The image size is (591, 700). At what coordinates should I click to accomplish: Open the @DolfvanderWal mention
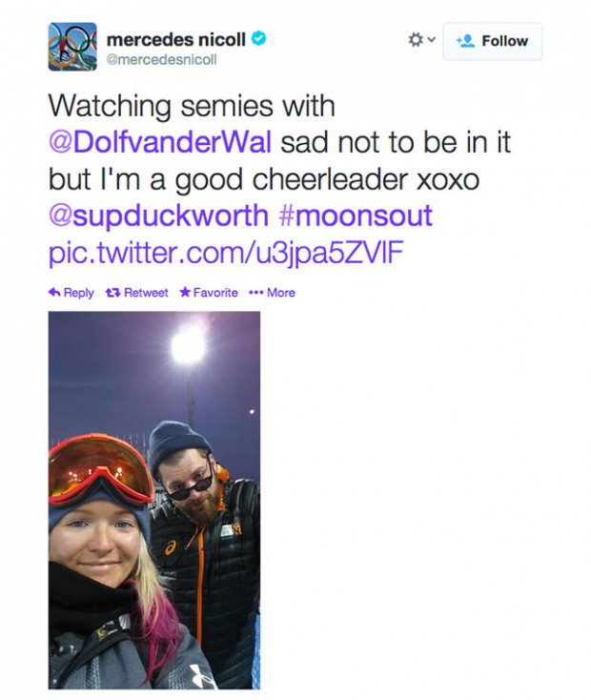click(160, 142)
